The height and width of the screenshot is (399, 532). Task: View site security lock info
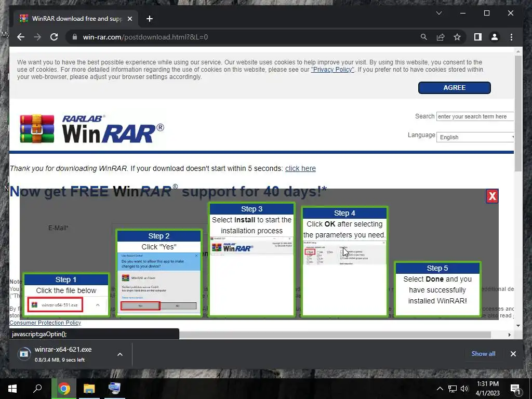pos(75,37)
